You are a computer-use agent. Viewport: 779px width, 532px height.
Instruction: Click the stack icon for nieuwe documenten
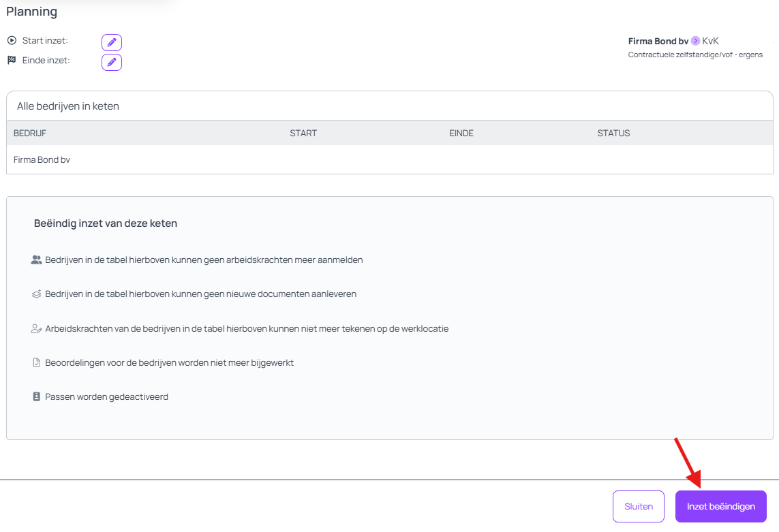pyautogui.click(x=37, y=294)
